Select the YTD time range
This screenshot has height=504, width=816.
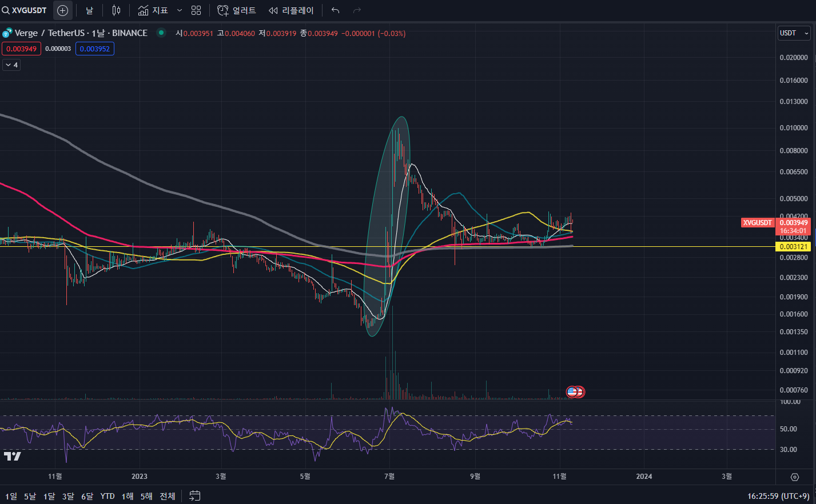[108, 496]
